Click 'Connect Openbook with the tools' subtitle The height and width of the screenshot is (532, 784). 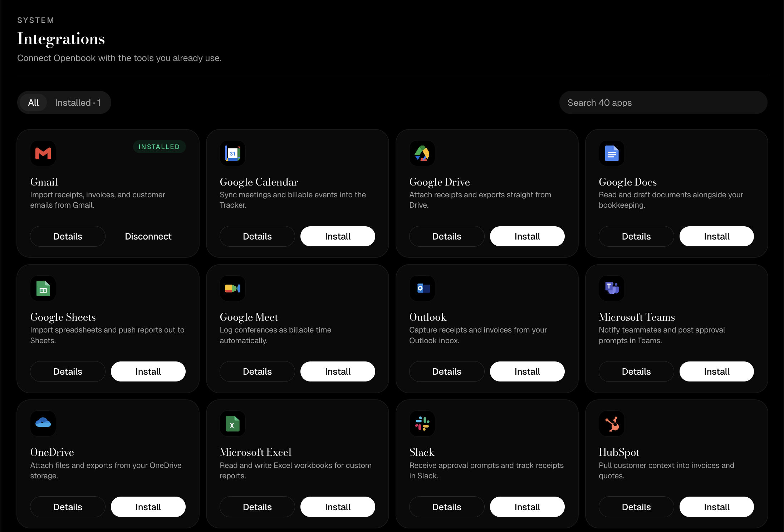(119, 58)
